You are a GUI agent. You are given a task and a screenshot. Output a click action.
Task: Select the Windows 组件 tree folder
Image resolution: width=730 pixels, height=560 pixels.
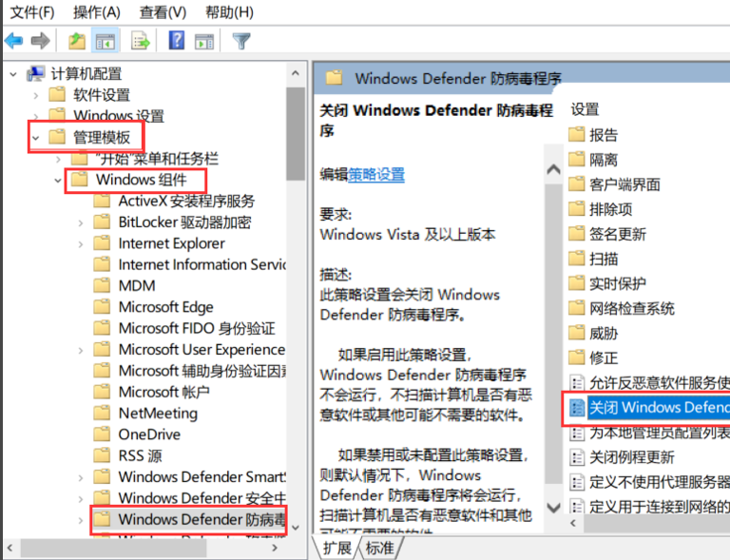pos(141,180)
